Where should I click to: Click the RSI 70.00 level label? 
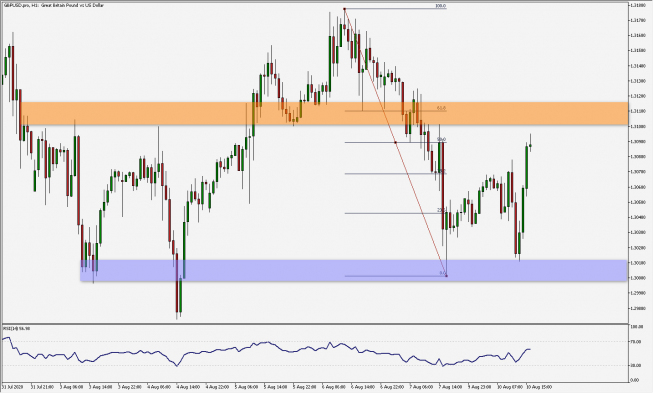point(635,342)
